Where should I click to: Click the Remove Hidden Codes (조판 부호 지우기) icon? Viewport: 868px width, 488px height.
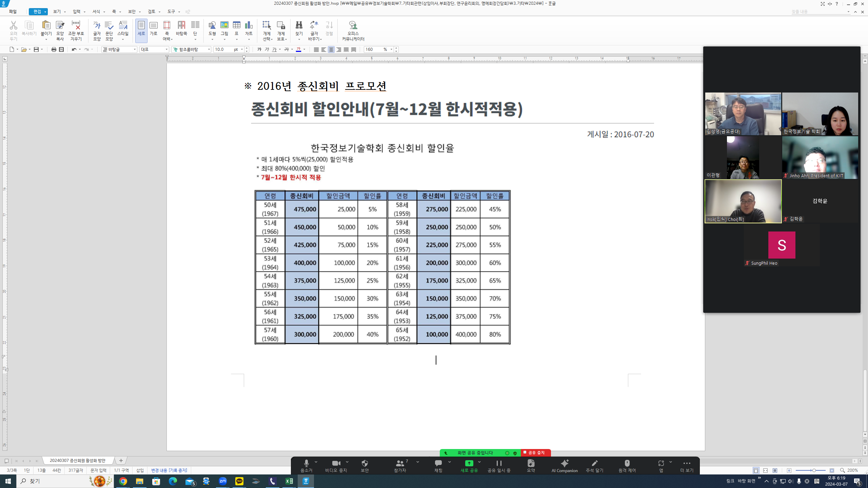pos(76,25)
